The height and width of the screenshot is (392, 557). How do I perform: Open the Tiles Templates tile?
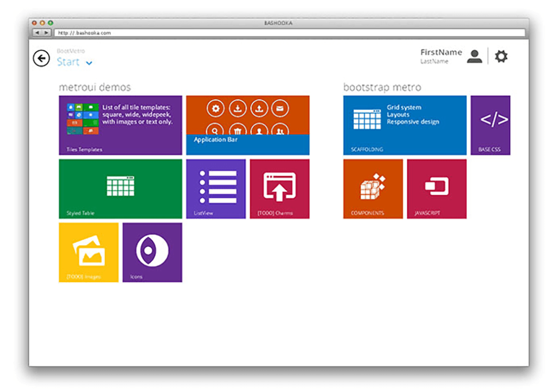[120, 126]
